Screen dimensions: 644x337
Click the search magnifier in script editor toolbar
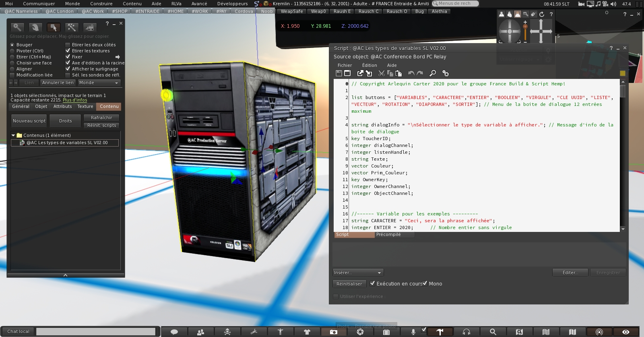point(433,73)
